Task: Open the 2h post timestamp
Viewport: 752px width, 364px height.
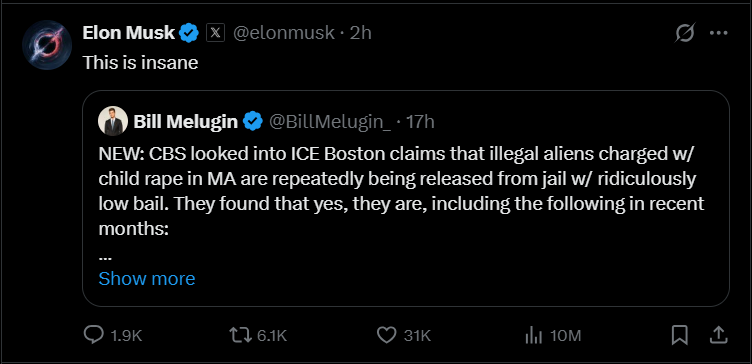Action: pyautogui.click(x=361, y=33)
